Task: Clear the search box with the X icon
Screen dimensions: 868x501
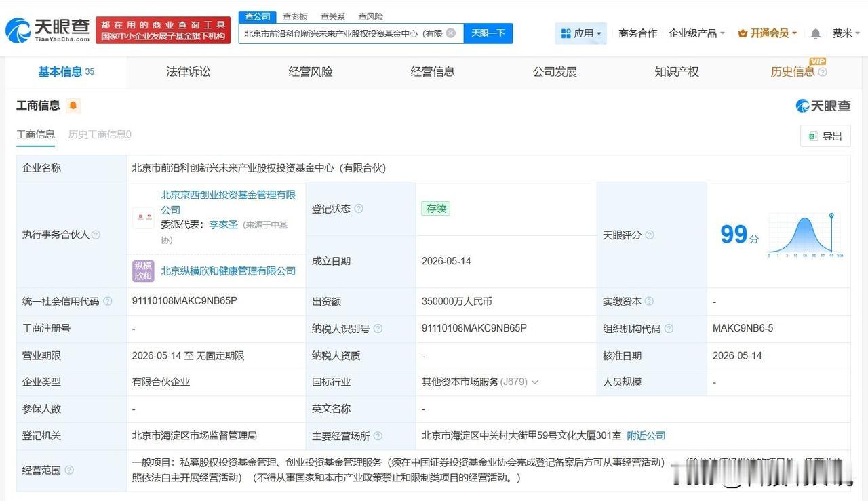Action: coord(450,33)
